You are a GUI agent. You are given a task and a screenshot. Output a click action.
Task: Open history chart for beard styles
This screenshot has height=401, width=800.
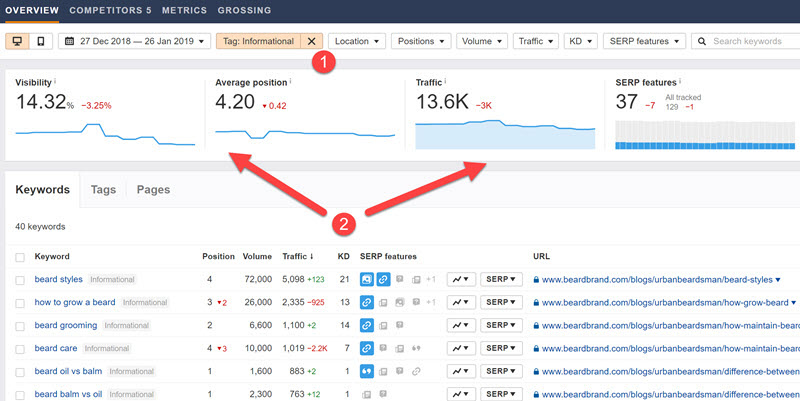(461, 279)
